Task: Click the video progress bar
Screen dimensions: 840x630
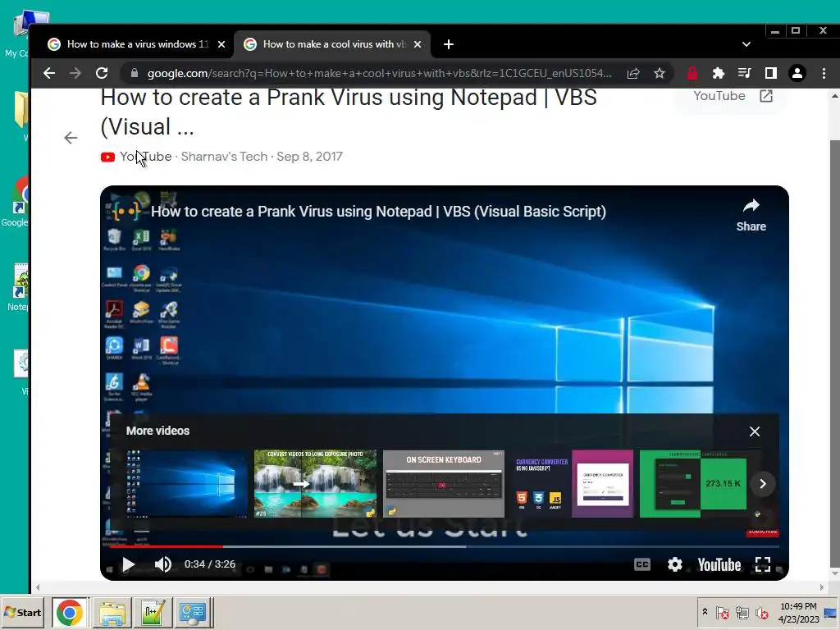Action: (444, 546)
